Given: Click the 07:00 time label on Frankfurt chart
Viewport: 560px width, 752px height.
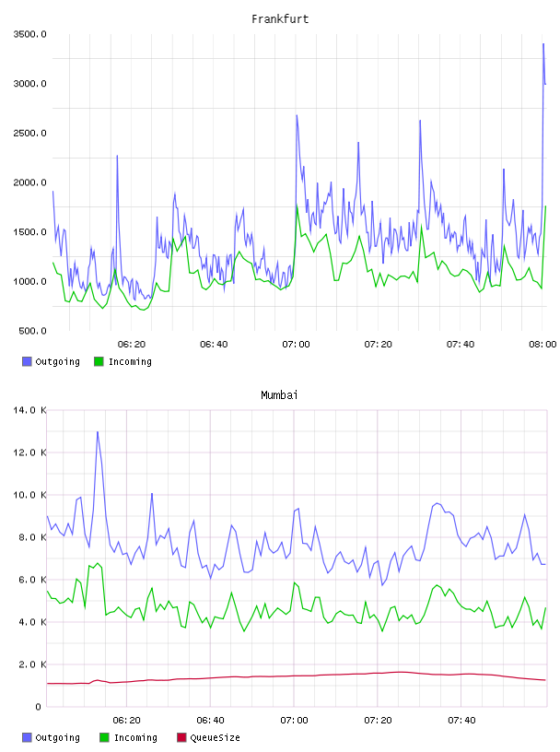Looking at the screenshot, I should click(x=296, y=345).
